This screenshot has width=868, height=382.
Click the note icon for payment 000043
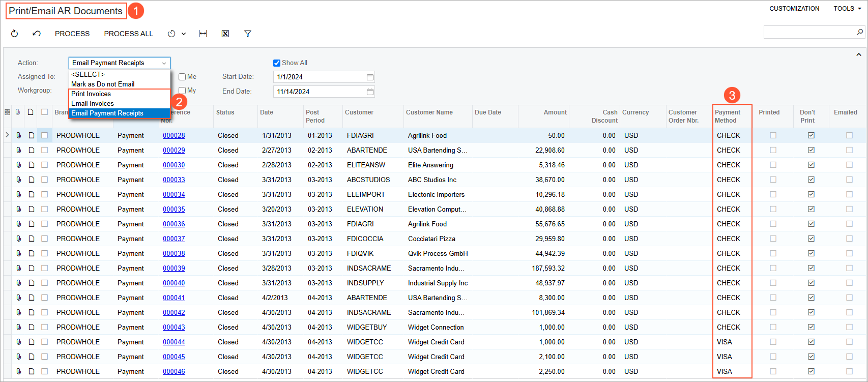(x=31, y=327)
